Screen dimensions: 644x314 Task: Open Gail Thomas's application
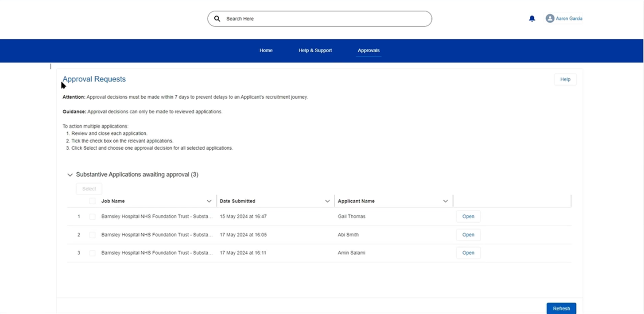pyautogui.click(x=468, y=217)
